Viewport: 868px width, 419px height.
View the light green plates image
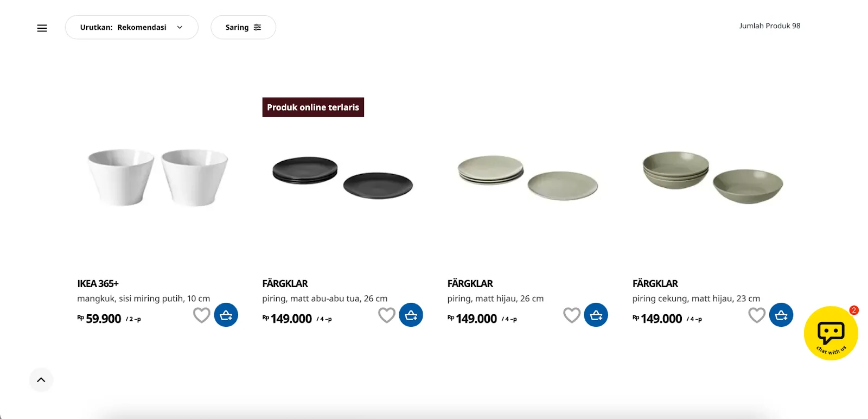coord(527,177)
